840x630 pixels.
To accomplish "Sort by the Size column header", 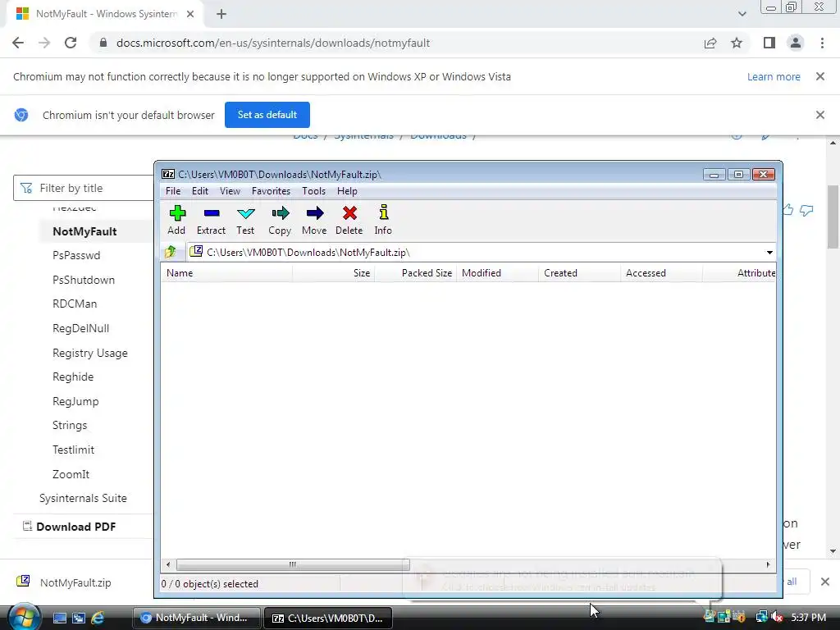I will (x=333, y=273).
